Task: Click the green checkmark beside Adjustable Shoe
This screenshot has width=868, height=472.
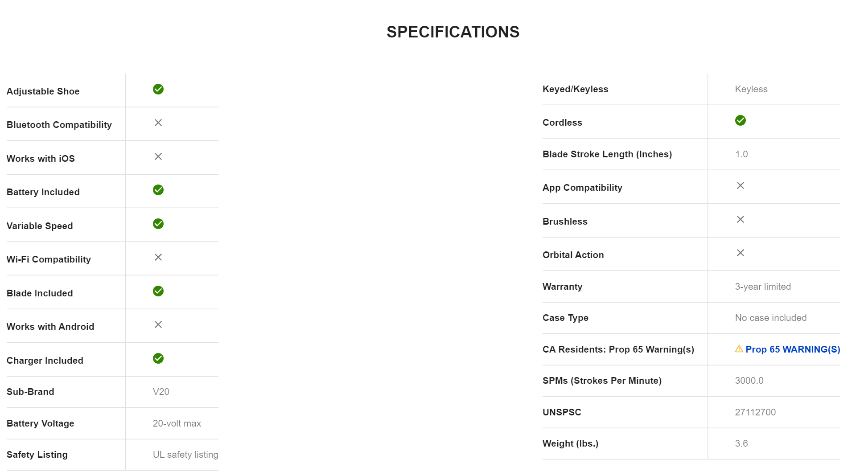Action: point(158,89)
